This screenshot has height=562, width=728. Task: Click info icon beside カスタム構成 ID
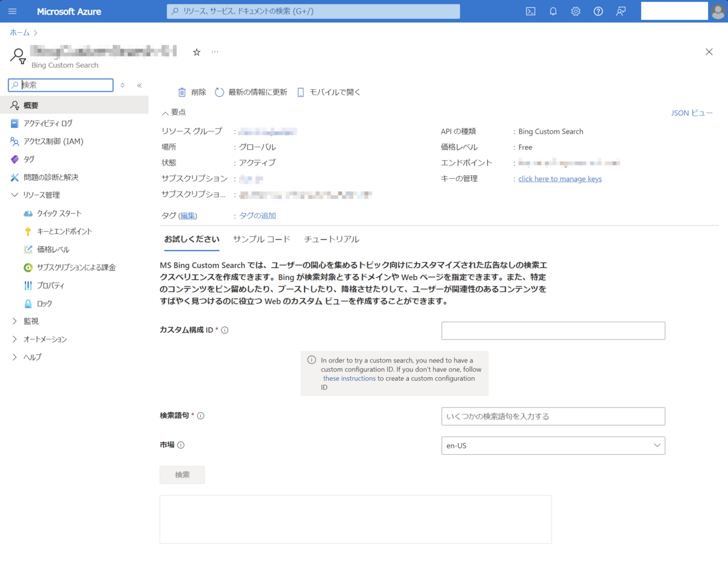[224, 330]
